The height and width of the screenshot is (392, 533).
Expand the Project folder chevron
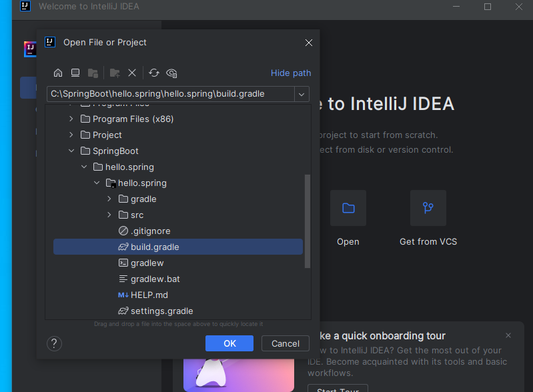coord(71,135)
